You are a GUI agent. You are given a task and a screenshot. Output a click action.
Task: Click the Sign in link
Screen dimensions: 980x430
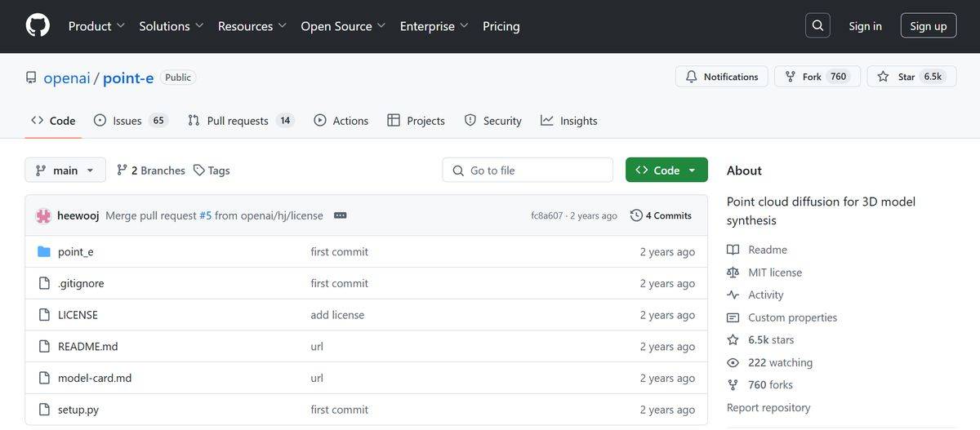point(865,26)
